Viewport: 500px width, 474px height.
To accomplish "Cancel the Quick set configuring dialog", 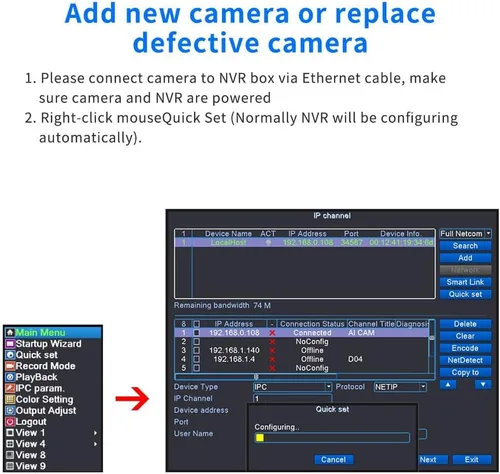I will click(333, 460).
